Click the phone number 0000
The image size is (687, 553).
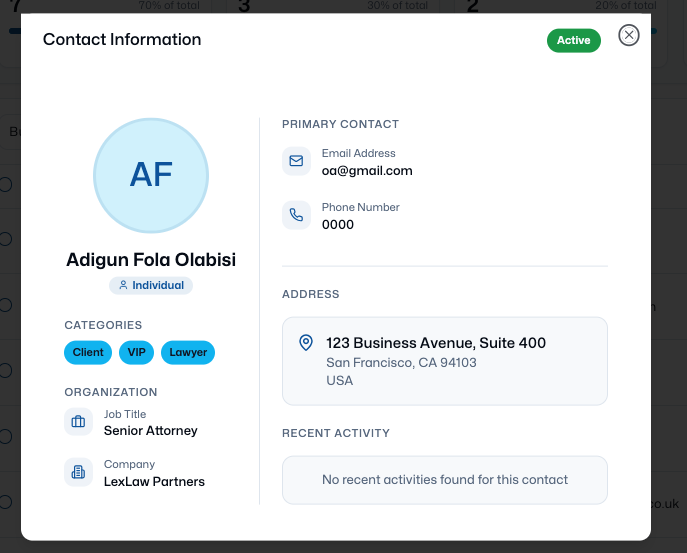(338, 225)
